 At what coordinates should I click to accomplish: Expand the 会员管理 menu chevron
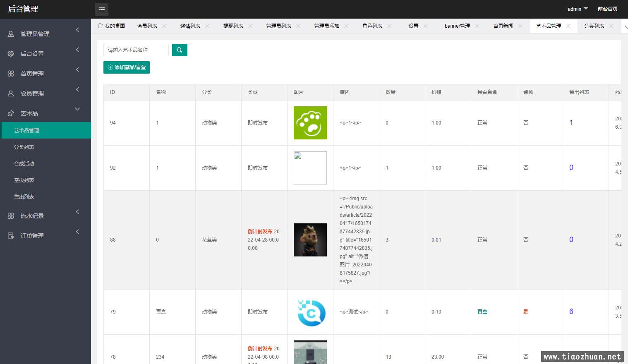pos(77,89)
